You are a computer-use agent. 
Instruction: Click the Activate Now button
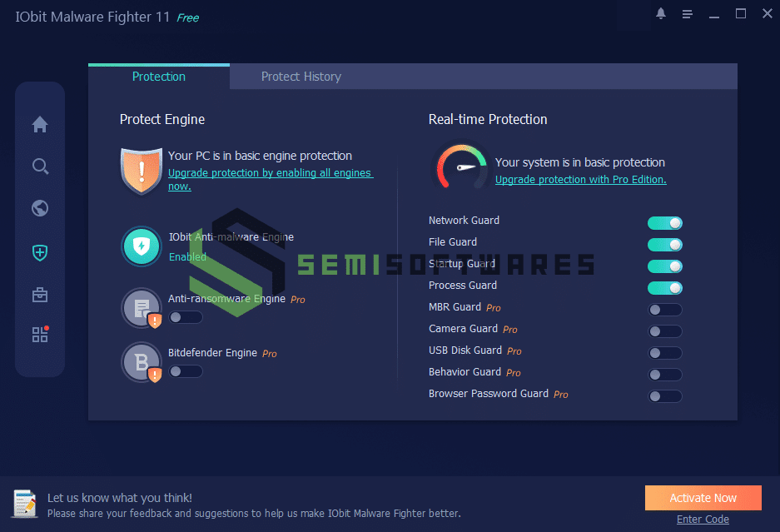click(703, 498)
